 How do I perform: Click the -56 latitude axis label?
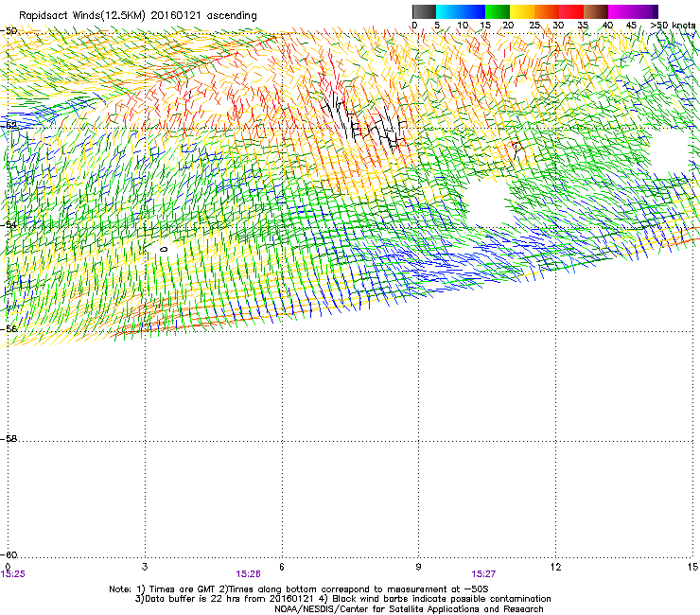coord(9,329)
